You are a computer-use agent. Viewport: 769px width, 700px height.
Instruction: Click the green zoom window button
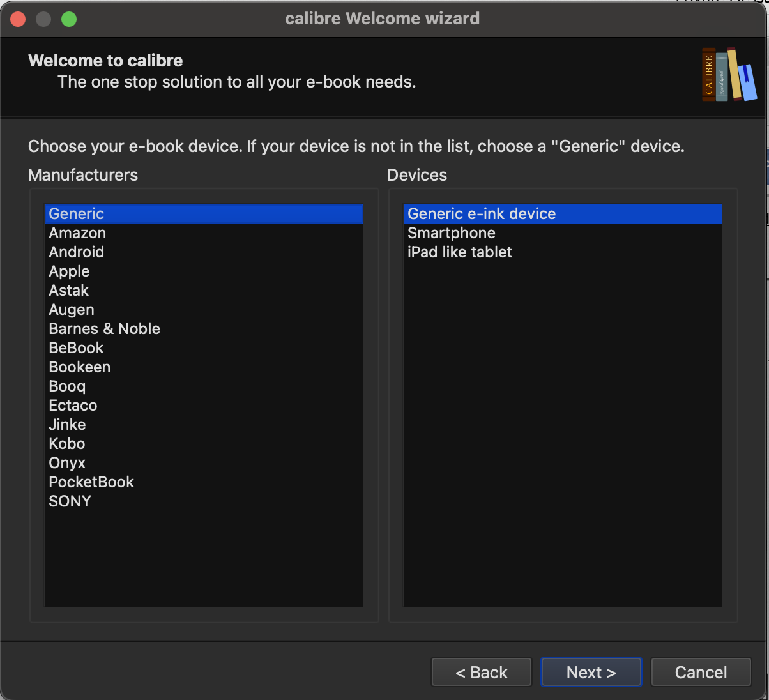pos(69,19)
